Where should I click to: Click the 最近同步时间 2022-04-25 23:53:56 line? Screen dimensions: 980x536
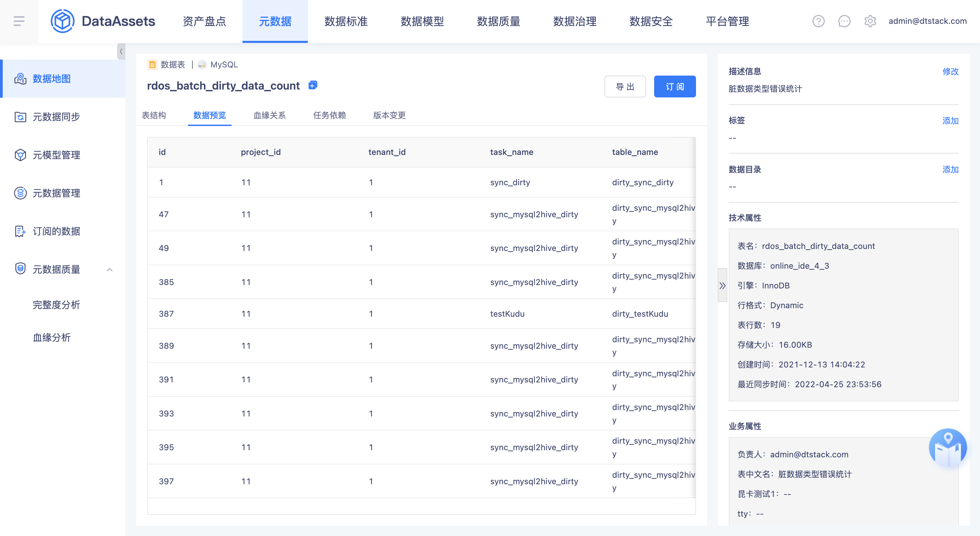click(x=809, y=384)
